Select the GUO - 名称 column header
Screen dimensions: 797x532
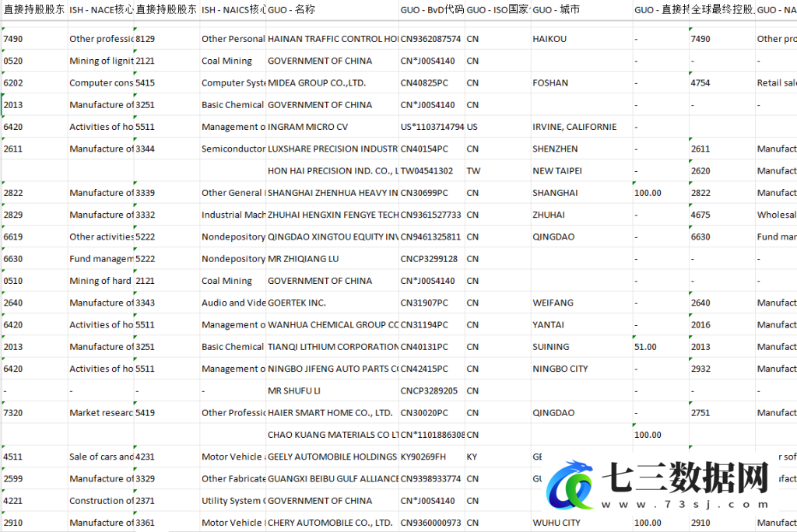(x=332, y=9)
